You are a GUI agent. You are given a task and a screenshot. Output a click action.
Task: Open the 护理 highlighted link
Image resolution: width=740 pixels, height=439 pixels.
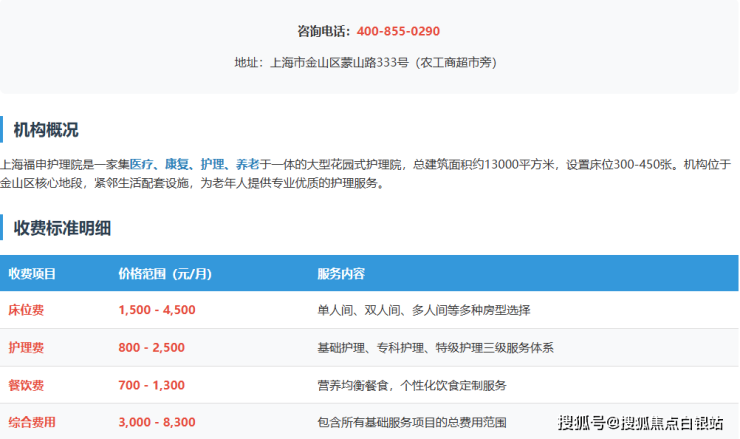[212, 164]
